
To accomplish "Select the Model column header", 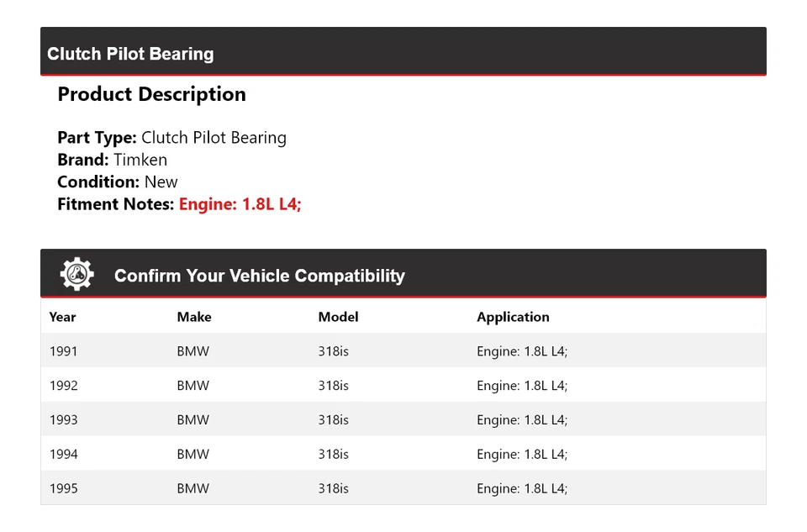I will (338, 317).
